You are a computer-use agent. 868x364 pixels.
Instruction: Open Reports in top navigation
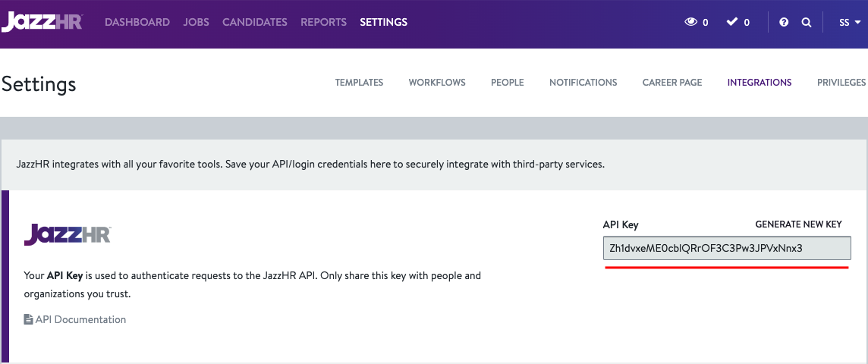324,22
